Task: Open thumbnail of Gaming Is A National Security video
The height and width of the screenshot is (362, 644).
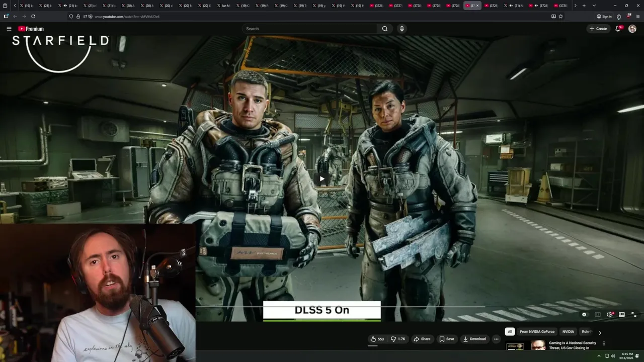Action: [x=526, y=345]
